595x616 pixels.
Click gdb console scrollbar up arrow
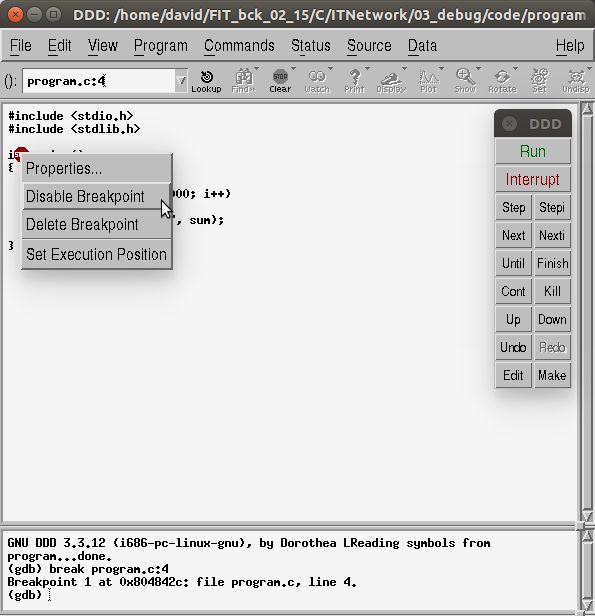point(587,535)
